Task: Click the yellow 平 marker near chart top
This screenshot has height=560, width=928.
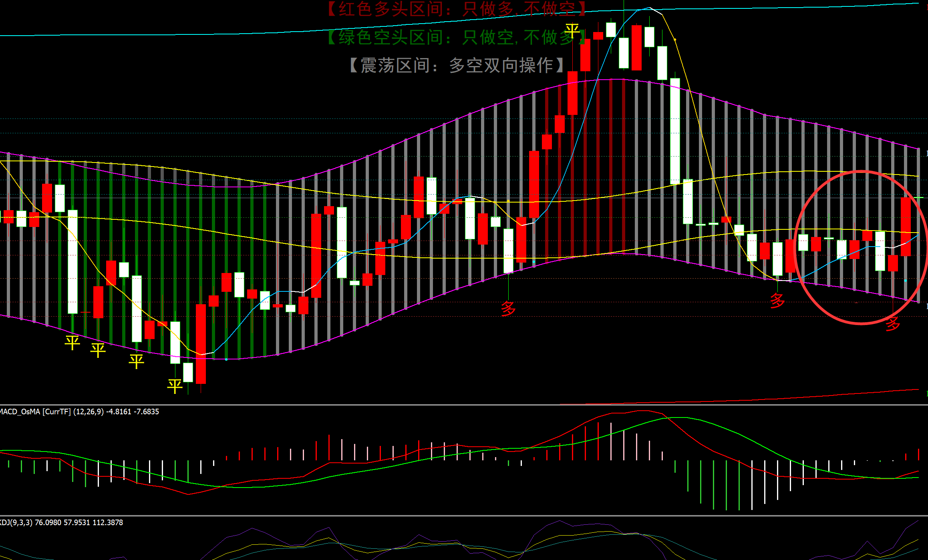Action: click(572, 30)
